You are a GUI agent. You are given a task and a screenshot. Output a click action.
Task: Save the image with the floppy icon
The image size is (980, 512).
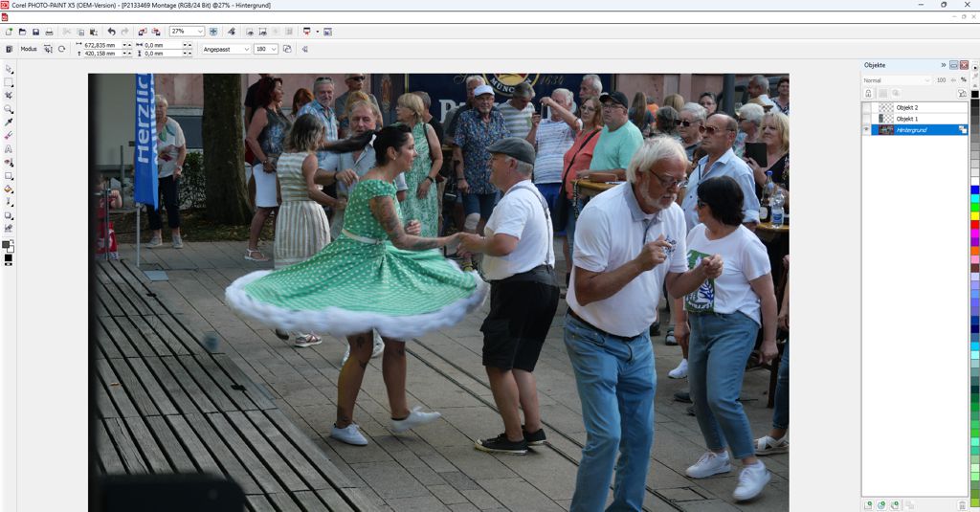pyautogui.click(x=35, y=32)
